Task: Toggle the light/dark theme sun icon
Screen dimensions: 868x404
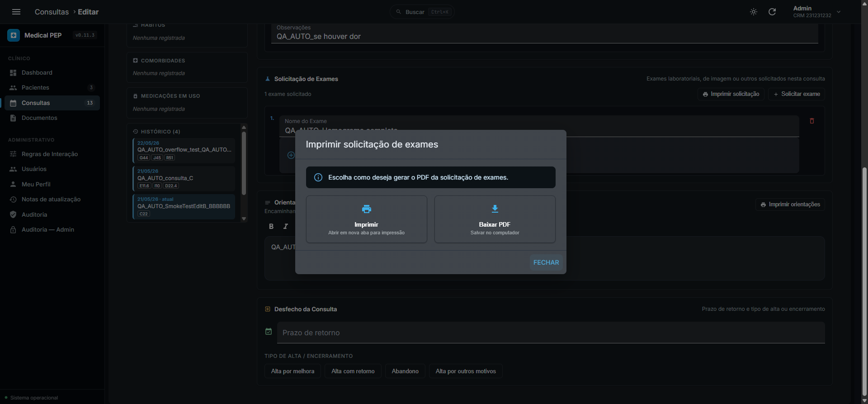Action: point(754,12)
